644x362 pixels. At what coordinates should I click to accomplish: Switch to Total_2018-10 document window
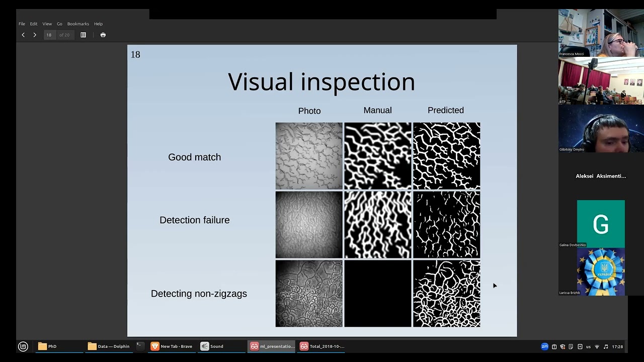tap(322, 346)
